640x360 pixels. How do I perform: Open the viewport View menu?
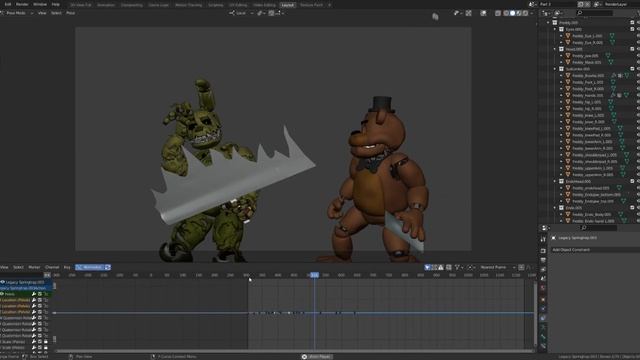[x=42, y=13]
